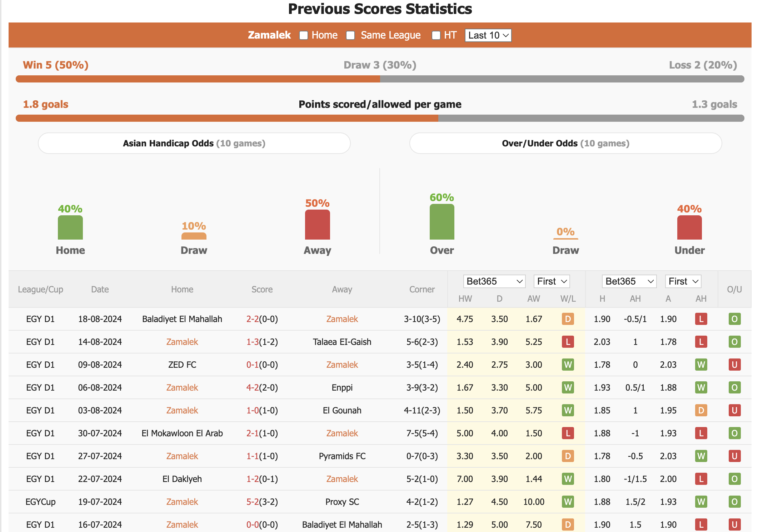Click the Corner column header
Viewport: 758px width, 532px height.
pyautogui.click(x=422, y=289)
